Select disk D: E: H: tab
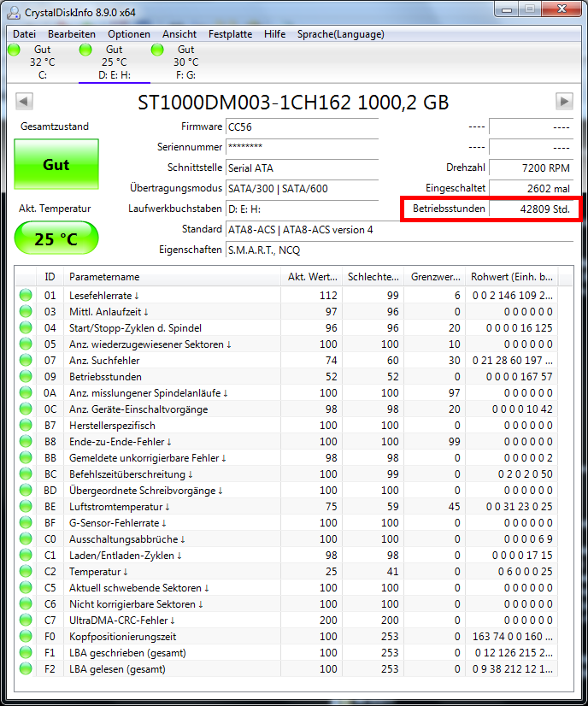588x706 pixels. (x=115, y=62)
